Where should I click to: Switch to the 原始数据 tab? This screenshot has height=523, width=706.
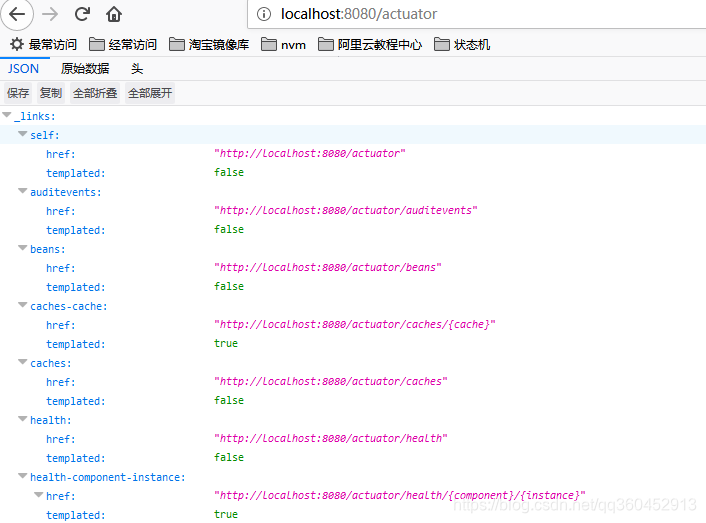[85, 69]
